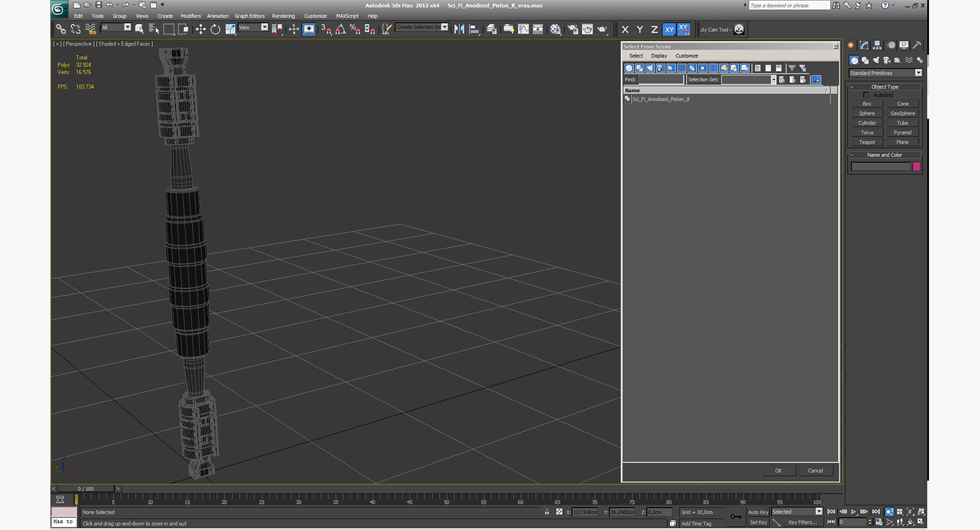Image resolution: width=980 pixels, height=530 pixels.
Task: Click the Play Animation button
Action: point(854,511)
